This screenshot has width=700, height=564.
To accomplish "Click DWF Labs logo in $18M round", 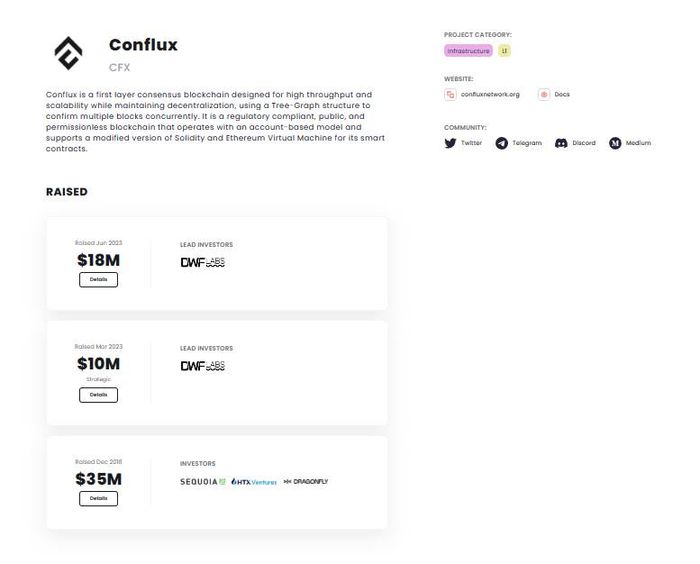I will [x=203, y=263].
